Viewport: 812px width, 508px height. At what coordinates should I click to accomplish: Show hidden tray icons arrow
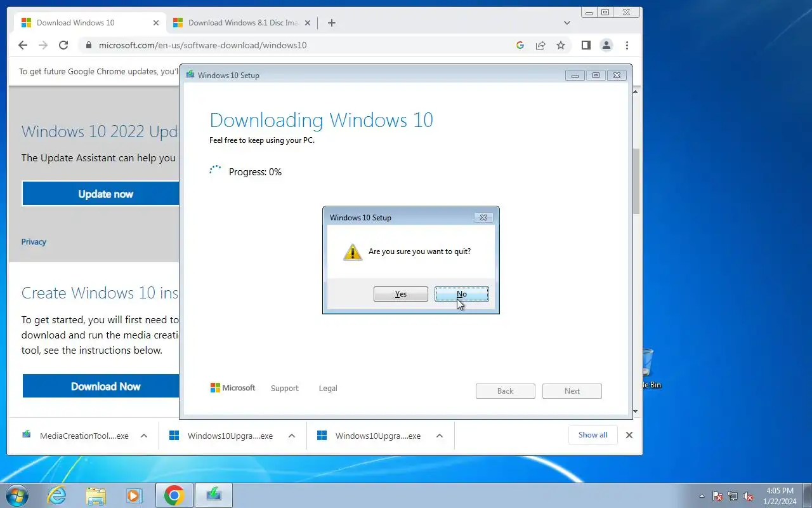tap(702, 496)
